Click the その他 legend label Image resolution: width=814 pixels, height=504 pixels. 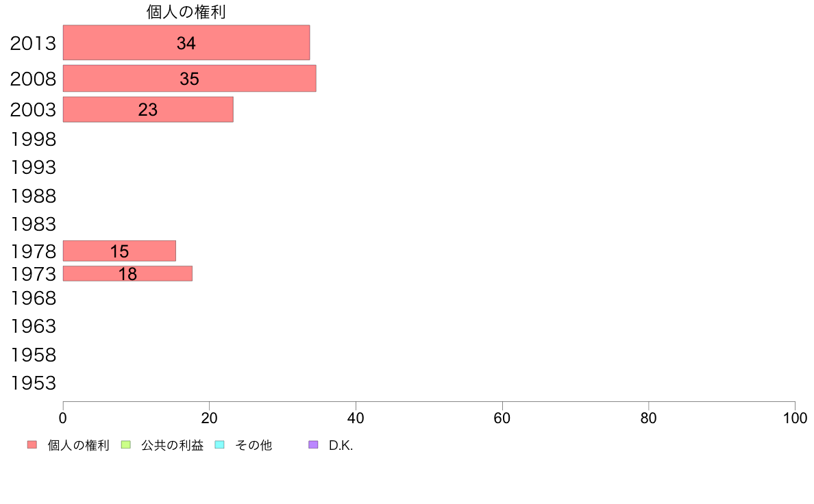(254, 445)
